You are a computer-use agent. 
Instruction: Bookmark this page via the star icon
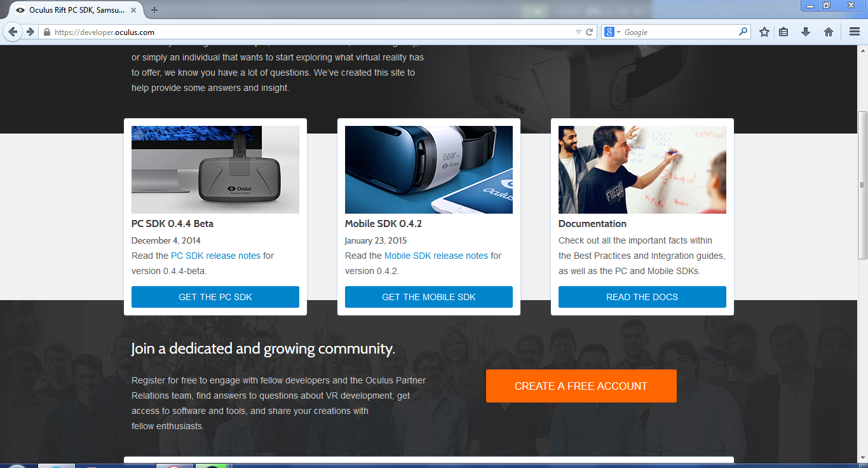tap(764, 31)
